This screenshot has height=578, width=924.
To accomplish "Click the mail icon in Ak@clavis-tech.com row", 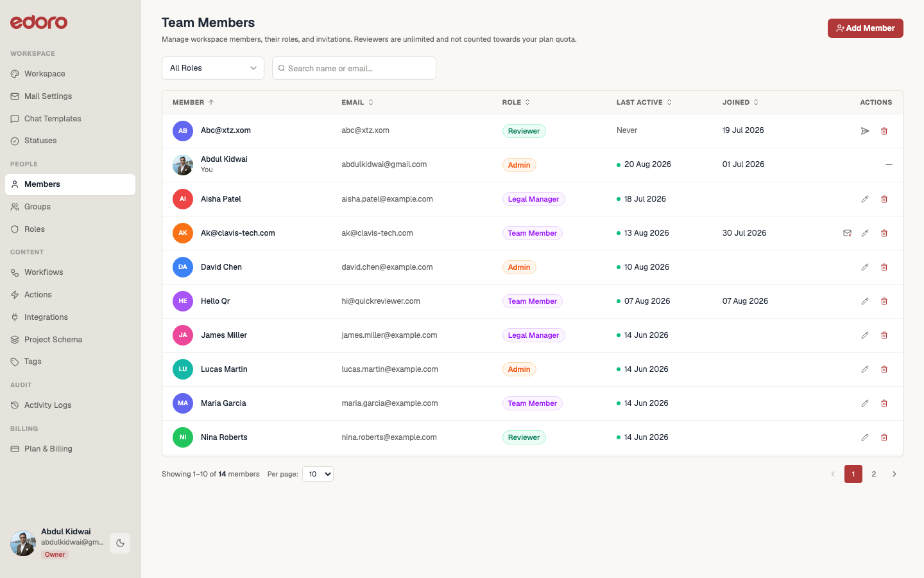I will point(847,233).
